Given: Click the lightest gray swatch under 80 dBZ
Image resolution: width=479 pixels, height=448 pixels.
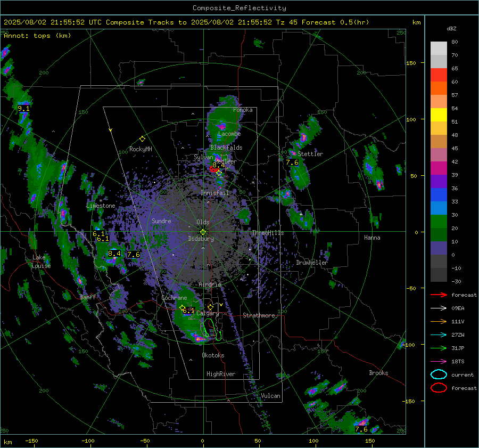Looking at the screenshot, I should coord(439,48).
